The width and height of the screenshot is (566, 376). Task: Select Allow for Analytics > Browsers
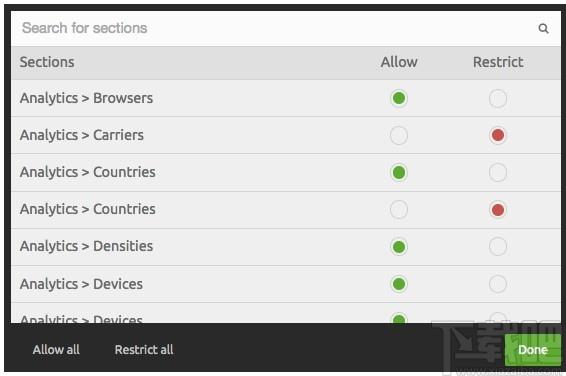click(x=399, y=98)
